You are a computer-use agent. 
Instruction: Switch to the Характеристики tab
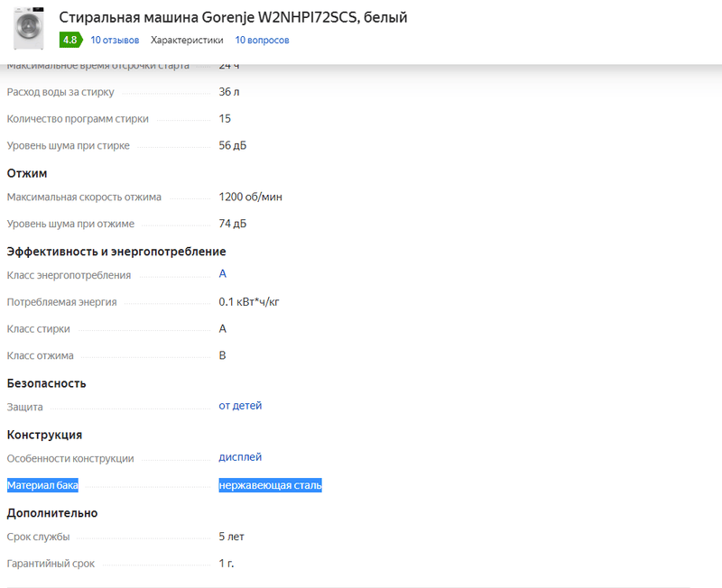click(187, 40)
